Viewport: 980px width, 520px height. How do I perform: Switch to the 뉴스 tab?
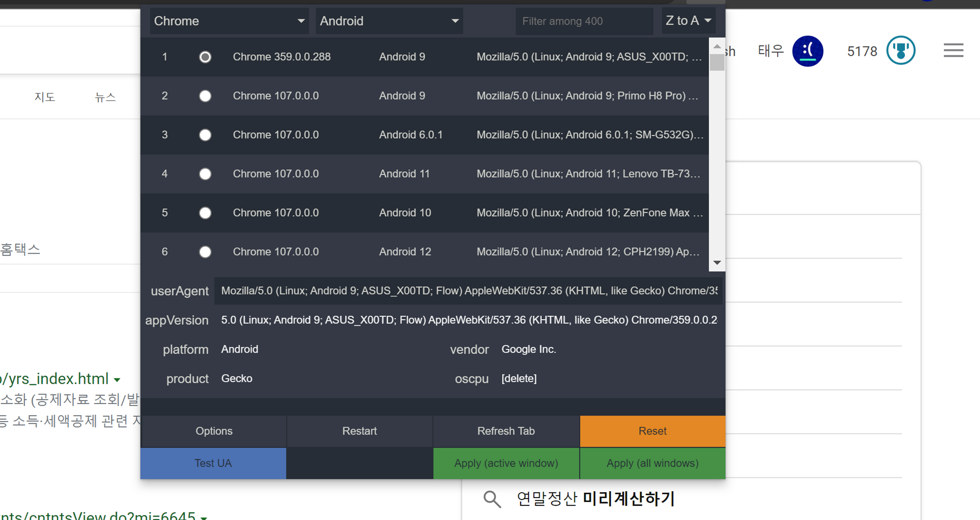tap(105, 97)
